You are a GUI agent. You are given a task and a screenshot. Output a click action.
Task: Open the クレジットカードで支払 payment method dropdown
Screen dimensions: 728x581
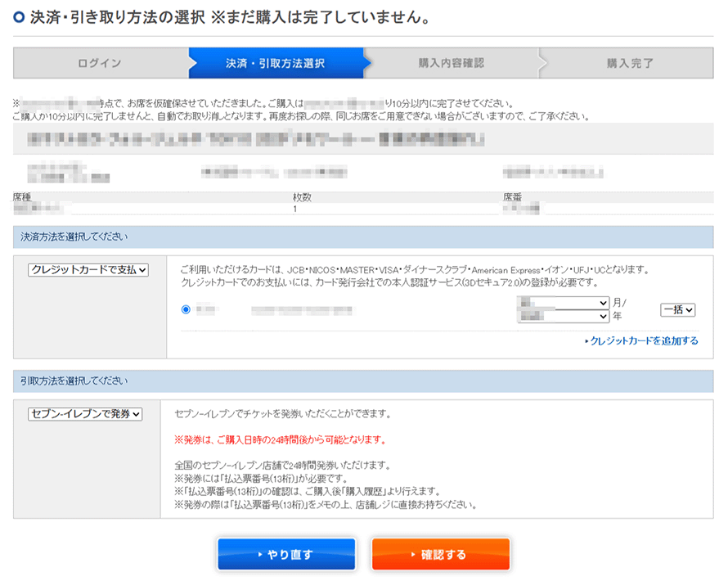[x=88, y=270]
